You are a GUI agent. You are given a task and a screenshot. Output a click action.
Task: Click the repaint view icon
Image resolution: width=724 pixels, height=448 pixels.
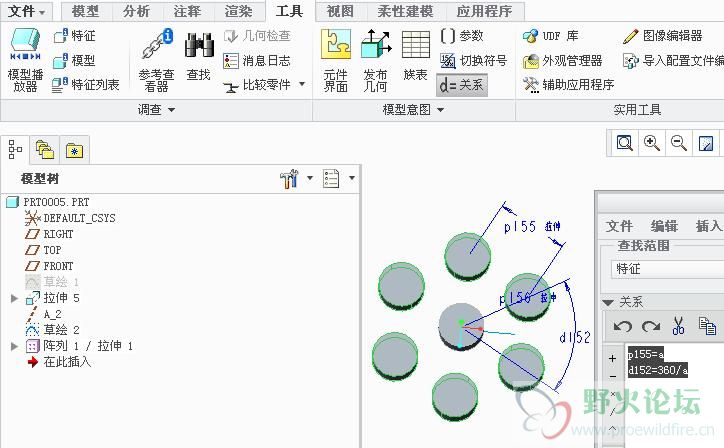pos(706,143)
